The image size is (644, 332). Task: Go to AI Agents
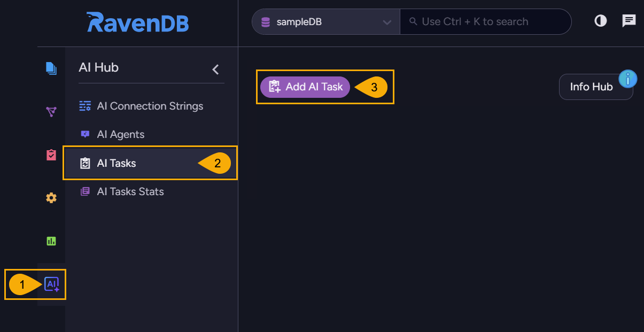point(121,134)
